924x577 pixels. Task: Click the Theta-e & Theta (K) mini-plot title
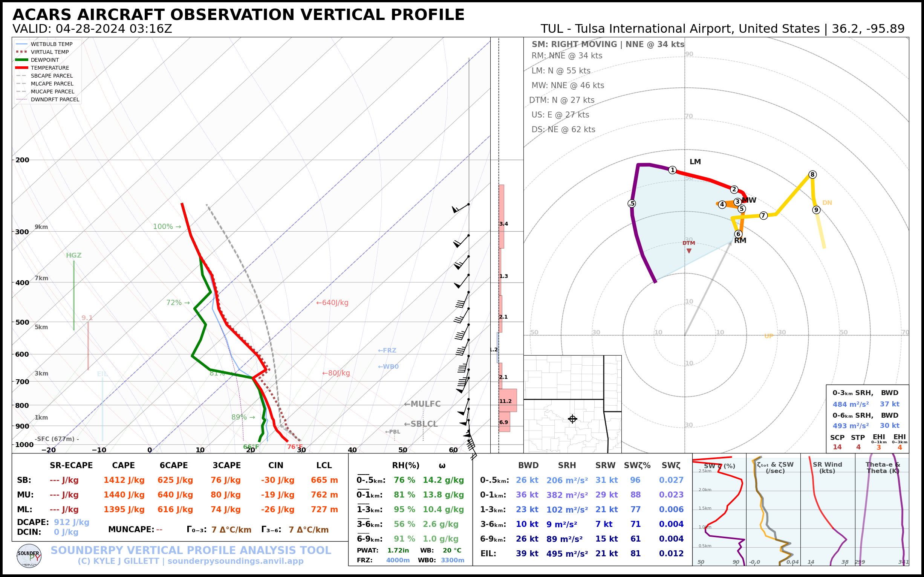(883, 468)
